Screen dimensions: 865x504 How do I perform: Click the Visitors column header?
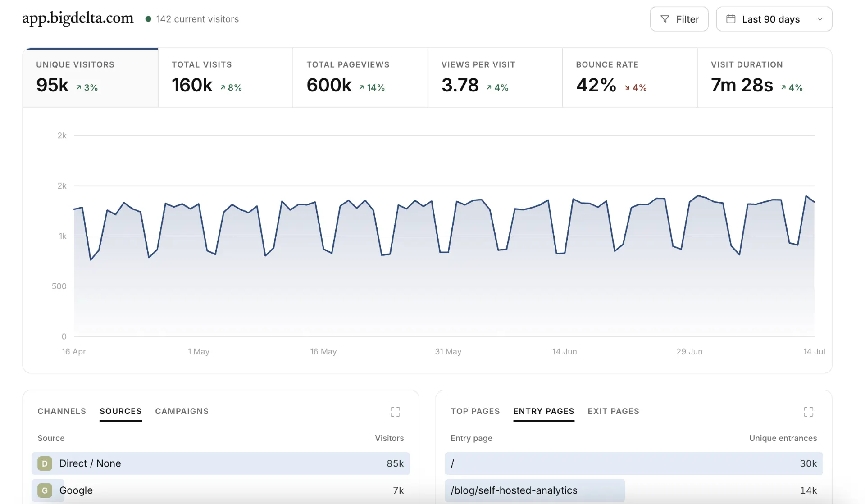(x=389, y=438)
